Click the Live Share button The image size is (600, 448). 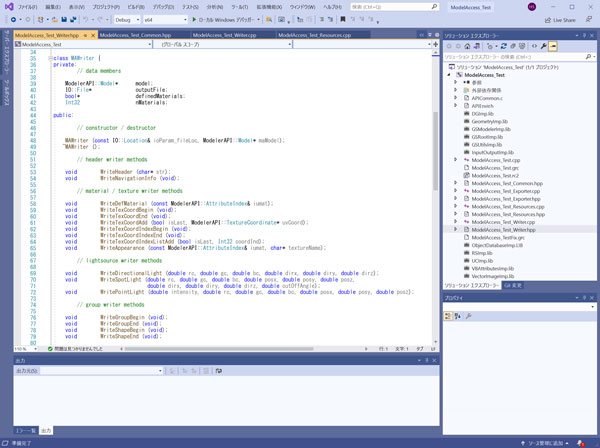point(560,19)
